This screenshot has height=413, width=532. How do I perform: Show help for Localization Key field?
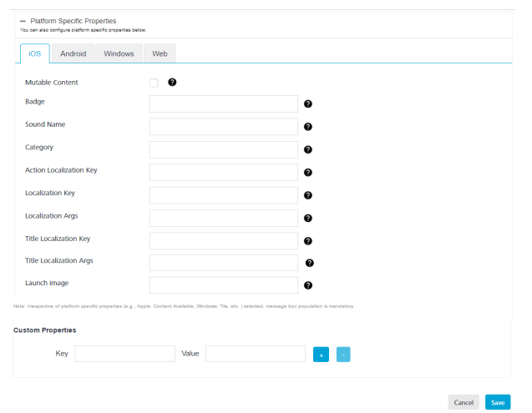pyautogui.click(x=307, y=195)
